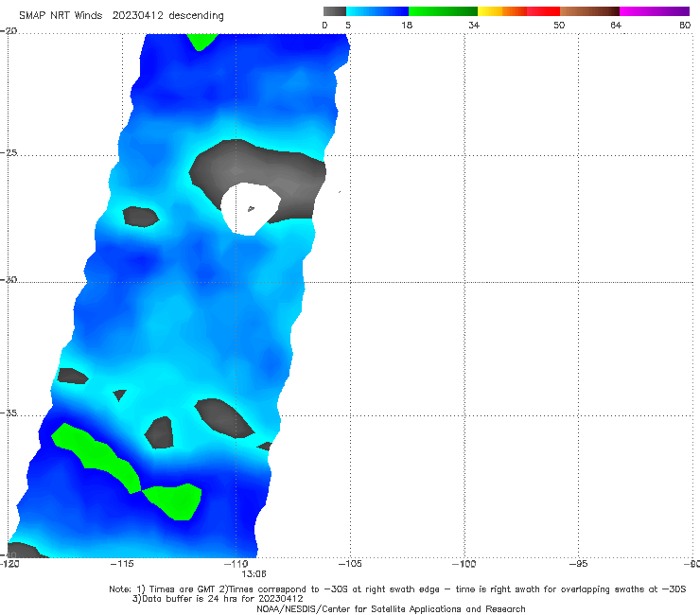The height and width of the screenshot is (615, 700).
Task: Click the brown 50-64 color scale segment
Action: coord(589,11)
